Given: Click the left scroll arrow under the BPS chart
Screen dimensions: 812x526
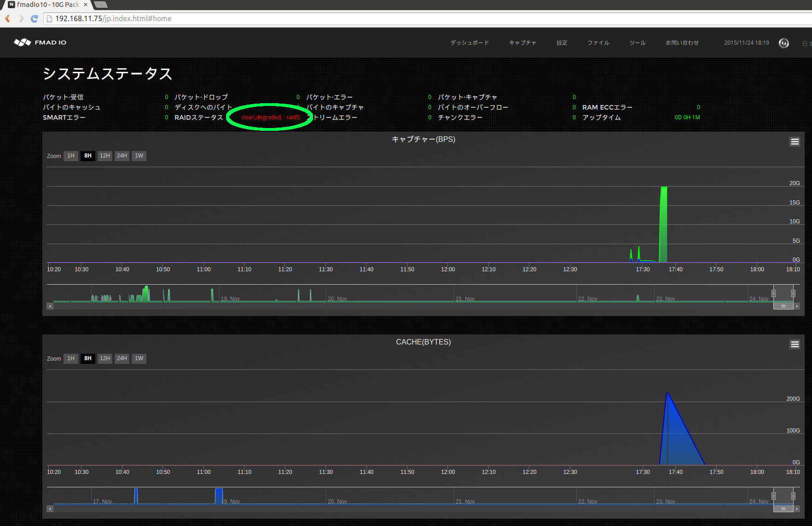Looking at the screenshot, I should coord(50,306).
